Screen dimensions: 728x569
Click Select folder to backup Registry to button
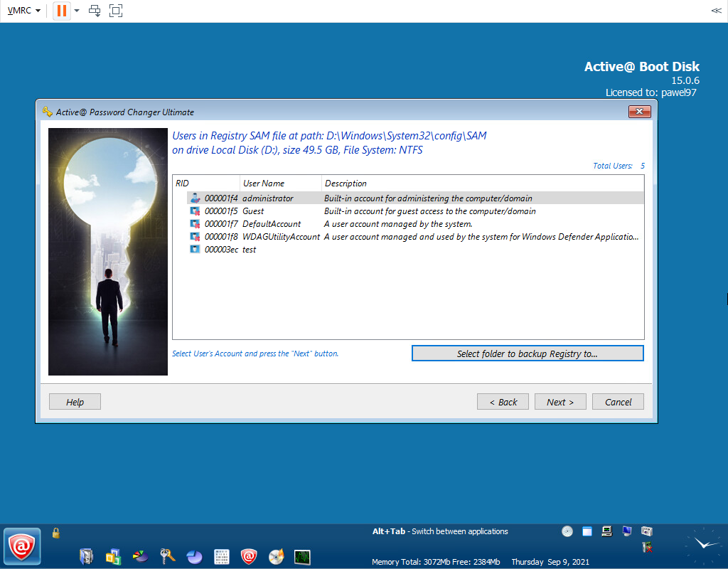pos(528,353)
